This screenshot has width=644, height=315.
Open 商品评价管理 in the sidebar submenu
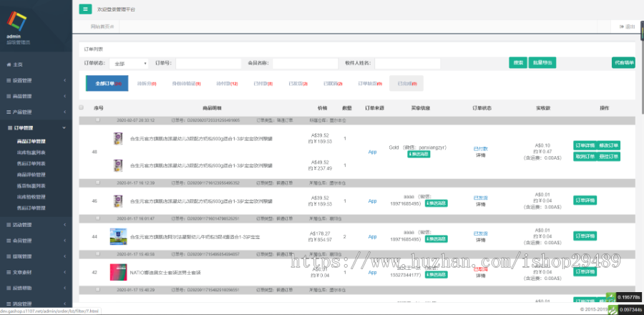[x=31, y=175]
